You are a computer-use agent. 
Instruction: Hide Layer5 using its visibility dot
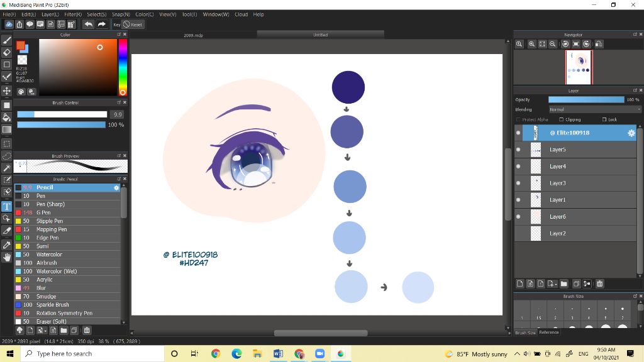point(518,150)
